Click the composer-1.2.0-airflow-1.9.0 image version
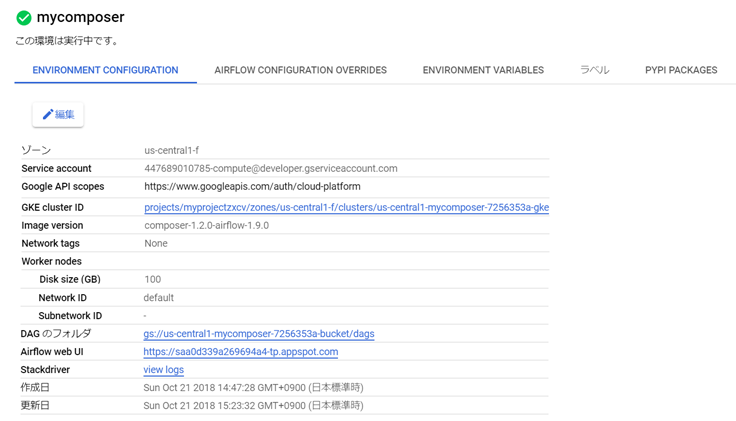The height and width of the screenshot is (421, 736). [206, 226]
